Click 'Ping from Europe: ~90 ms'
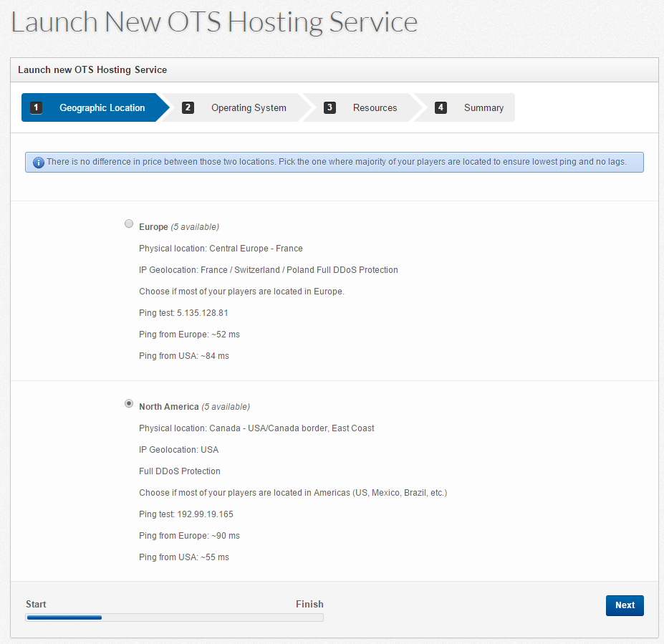This screenshot has width=664, height=644. pyautogui.click(x=189, y=536)
